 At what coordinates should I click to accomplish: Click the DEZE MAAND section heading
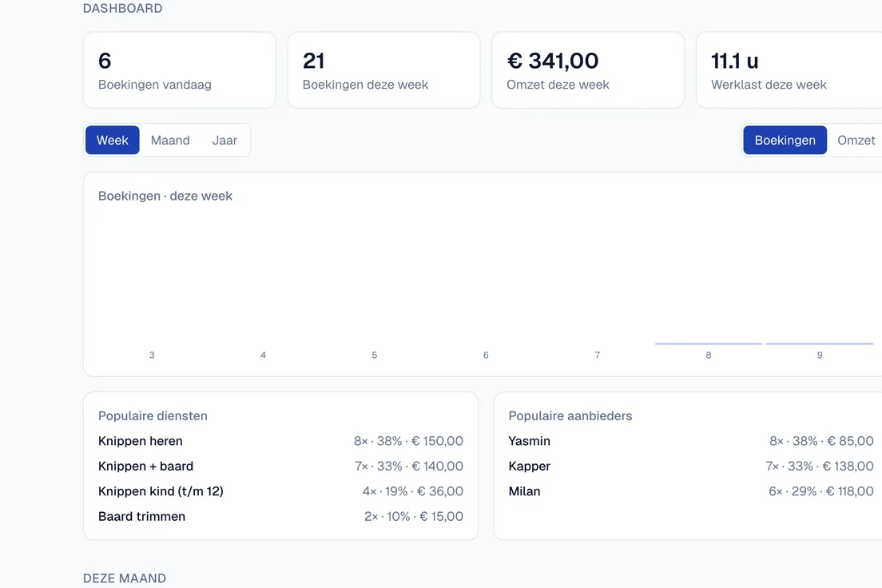(125, 578)
